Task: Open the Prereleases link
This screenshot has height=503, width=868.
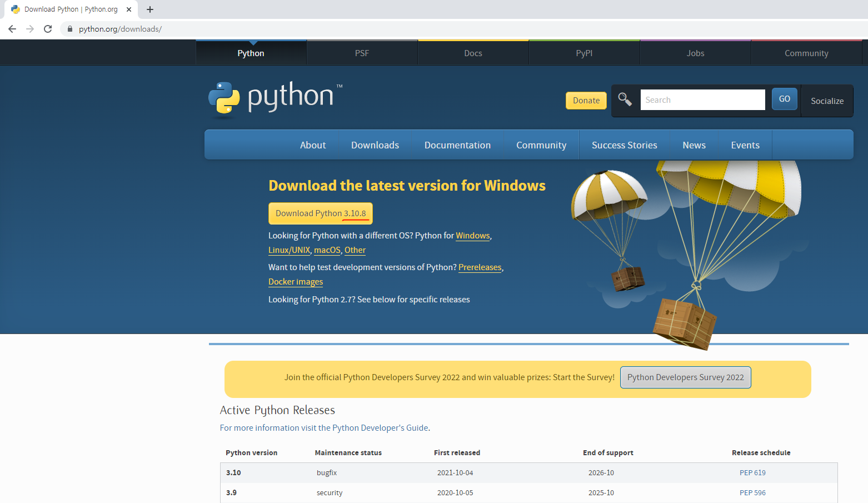Action: [x=480, y=267]
